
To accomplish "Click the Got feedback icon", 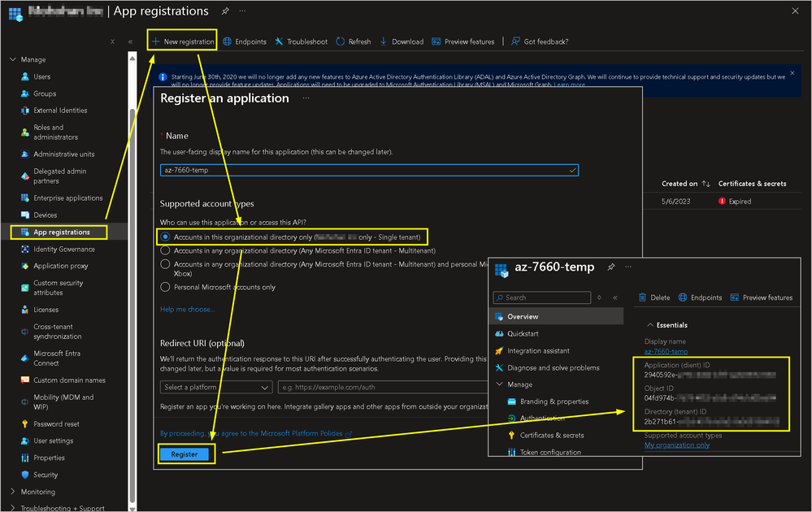I will [515, 41].
